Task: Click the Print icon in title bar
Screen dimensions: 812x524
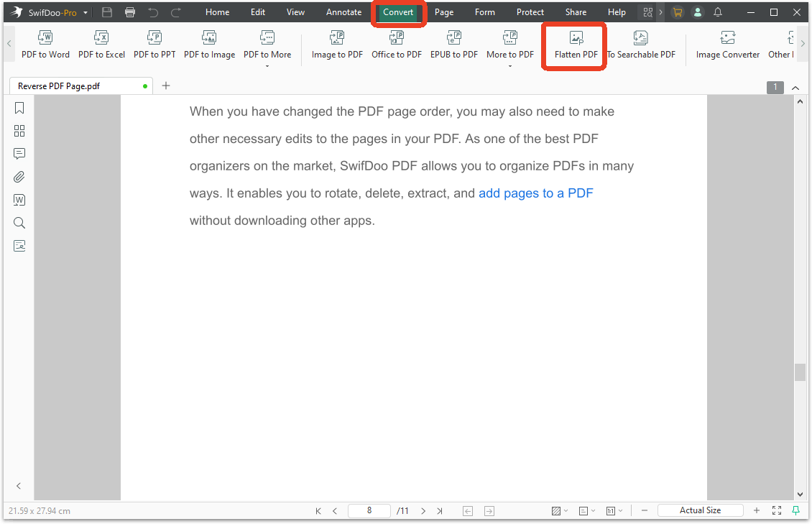Action: [x=130, y=12]
